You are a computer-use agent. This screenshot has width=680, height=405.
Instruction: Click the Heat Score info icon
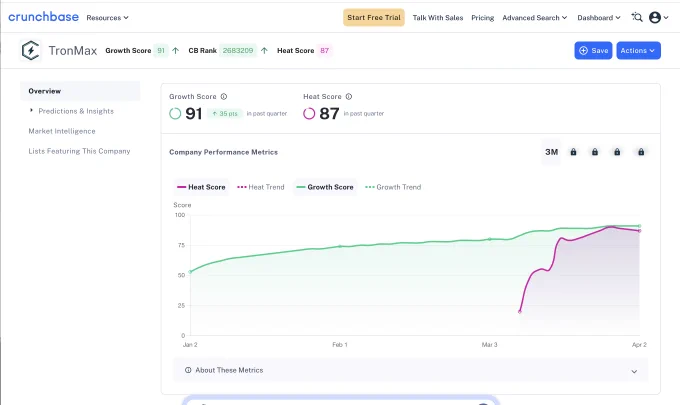click(x=349, y=97)
